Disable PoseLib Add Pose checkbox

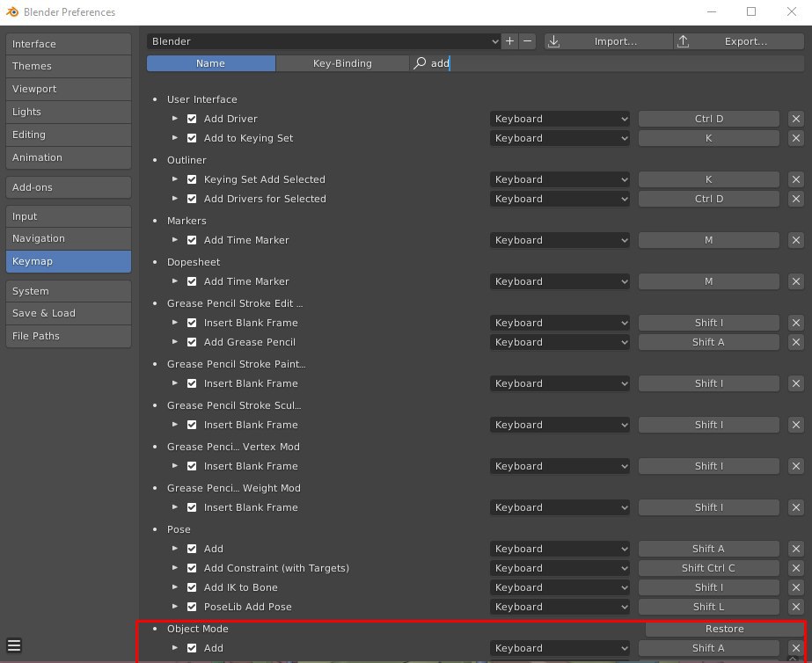[x=192, y=607]
